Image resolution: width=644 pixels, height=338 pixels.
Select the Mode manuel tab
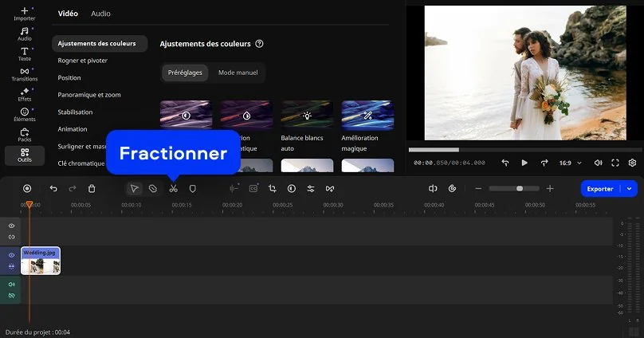pyautogui.click(x=238, y=73)
